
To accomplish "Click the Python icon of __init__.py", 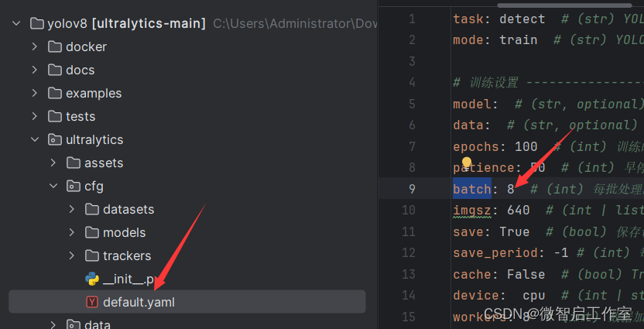I will [92, 279].
